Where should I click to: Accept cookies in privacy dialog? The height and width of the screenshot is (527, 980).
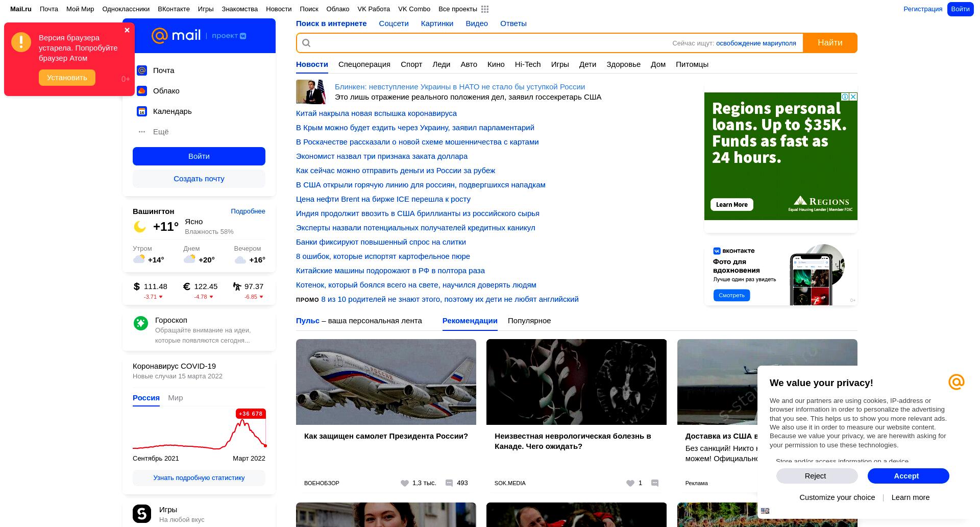(x=909, y=476)
